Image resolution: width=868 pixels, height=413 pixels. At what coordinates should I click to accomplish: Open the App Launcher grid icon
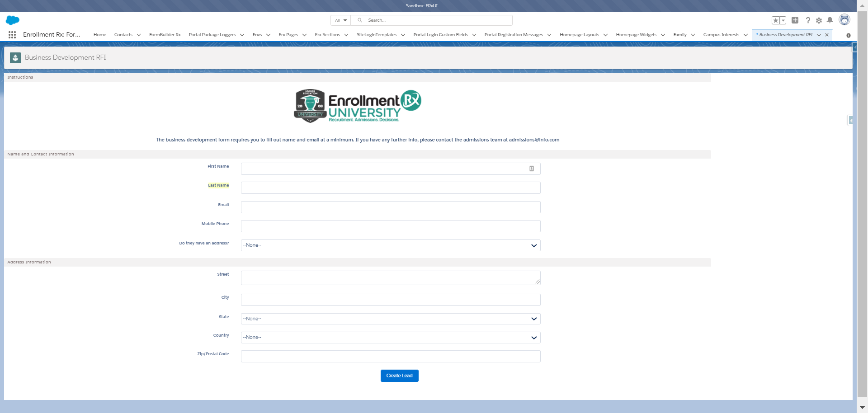[12, 35]
